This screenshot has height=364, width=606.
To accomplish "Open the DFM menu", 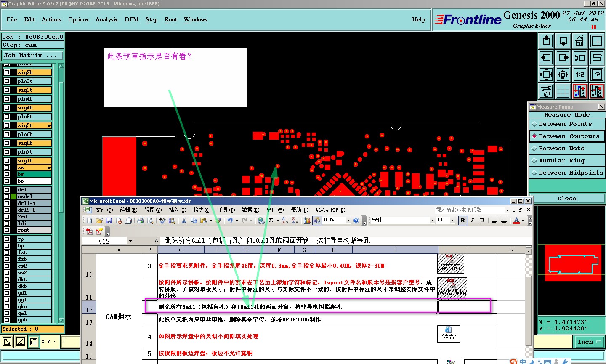I will pyautogui.click(x=132, y=20).
